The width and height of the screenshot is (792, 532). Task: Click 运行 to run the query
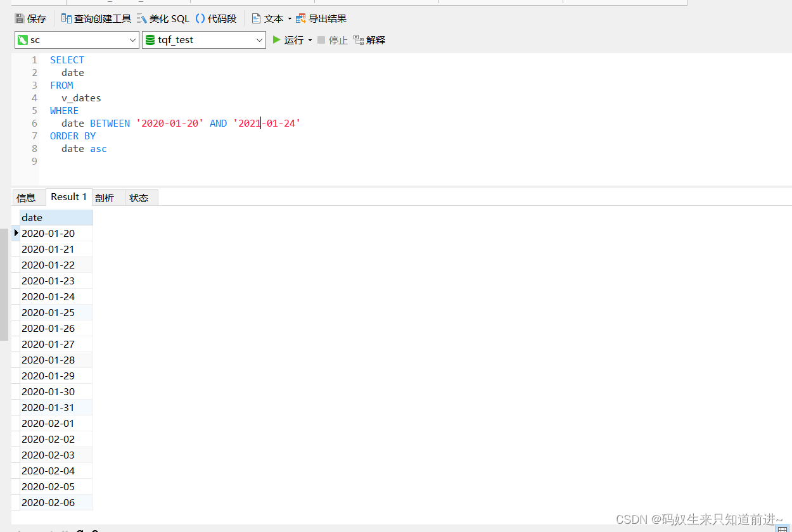pyautogui.click(x=288, y=40)
